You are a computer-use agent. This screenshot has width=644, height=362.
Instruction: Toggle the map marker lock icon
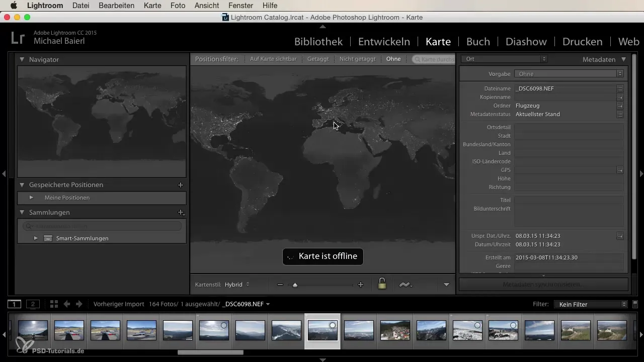pos(382,284)
